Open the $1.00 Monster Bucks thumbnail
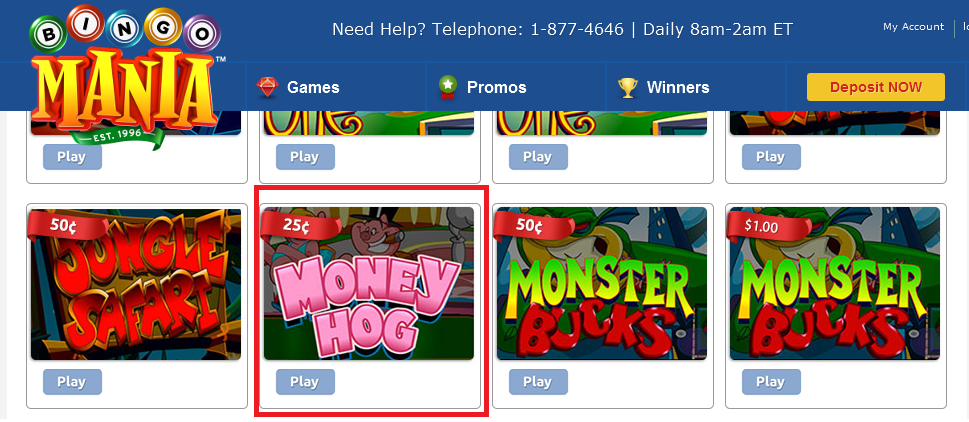This screenshot has height=422, width=969. (x=835, y=284)
